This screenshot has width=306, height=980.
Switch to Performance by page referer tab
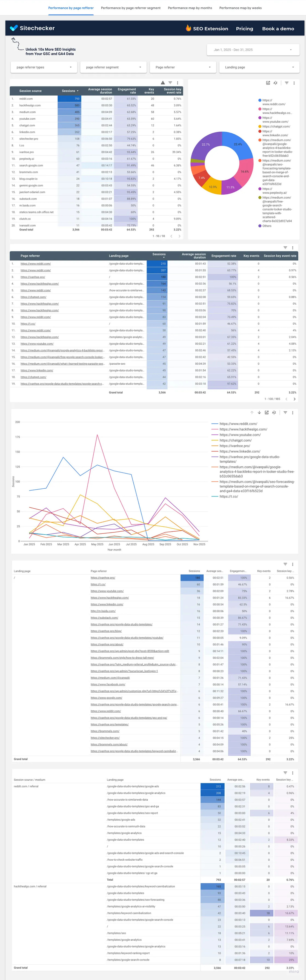coord(71,8)
